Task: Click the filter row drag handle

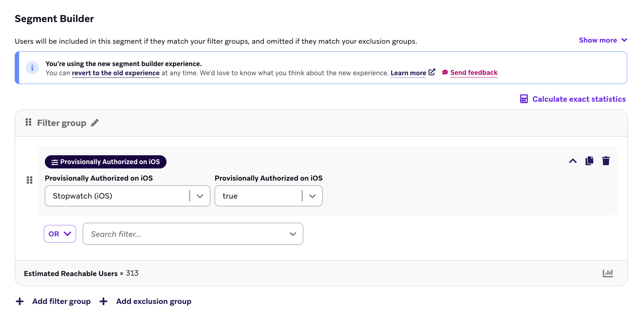Action: (30, 180)
